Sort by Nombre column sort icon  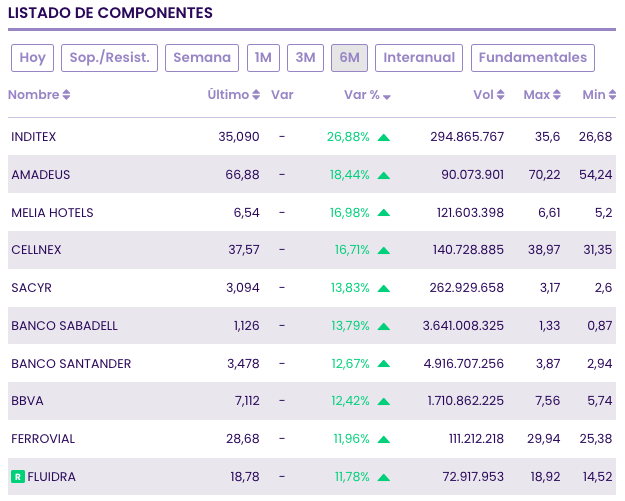(66, 96)
